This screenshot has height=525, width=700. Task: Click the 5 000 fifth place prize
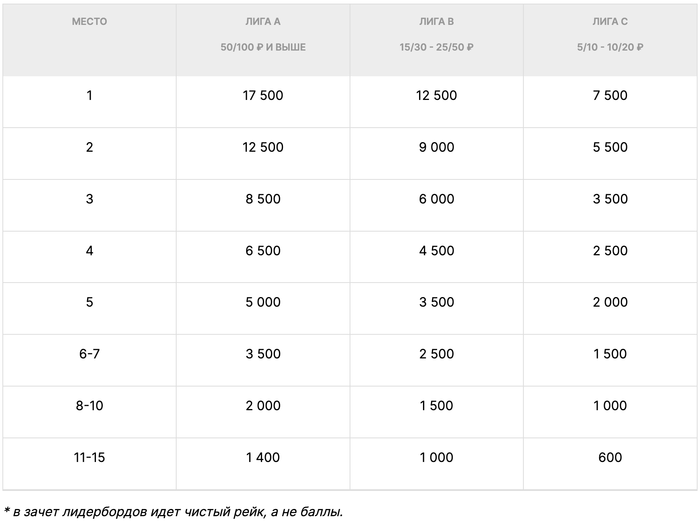(x=263, y=302)
